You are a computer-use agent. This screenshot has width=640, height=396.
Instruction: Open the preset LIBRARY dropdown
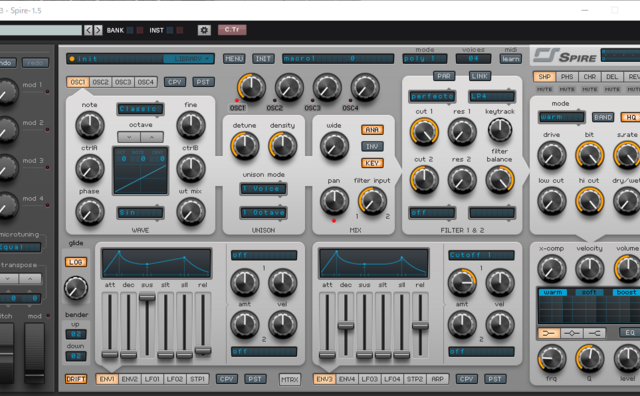click(189, 59)
